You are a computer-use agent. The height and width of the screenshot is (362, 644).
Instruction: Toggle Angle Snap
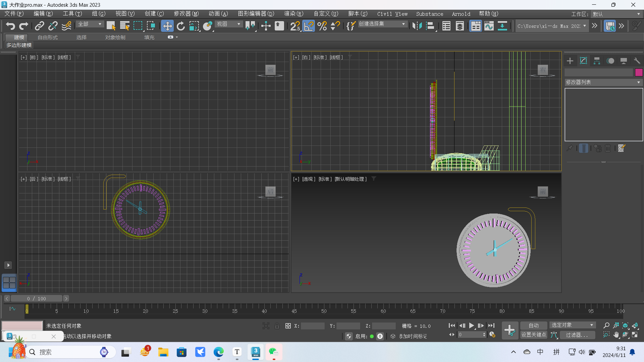click(309, 26)
